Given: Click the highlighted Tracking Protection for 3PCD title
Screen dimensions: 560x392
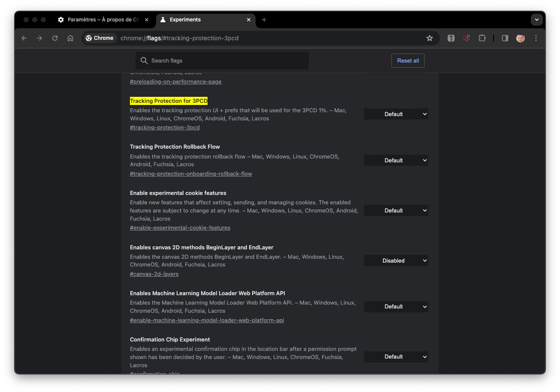Looking at the screenshot, I should [169, 101].
